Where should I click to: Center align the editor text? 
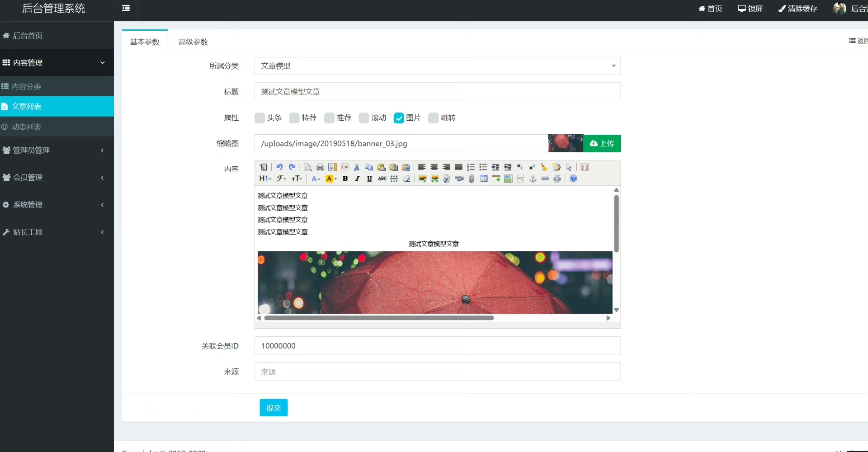(x=434, y=167)
